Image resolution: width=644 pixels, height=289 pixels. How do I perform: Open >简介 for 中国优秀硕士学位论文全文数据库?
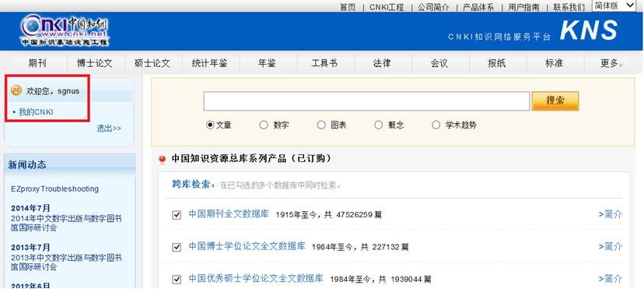tap(611, 279)
